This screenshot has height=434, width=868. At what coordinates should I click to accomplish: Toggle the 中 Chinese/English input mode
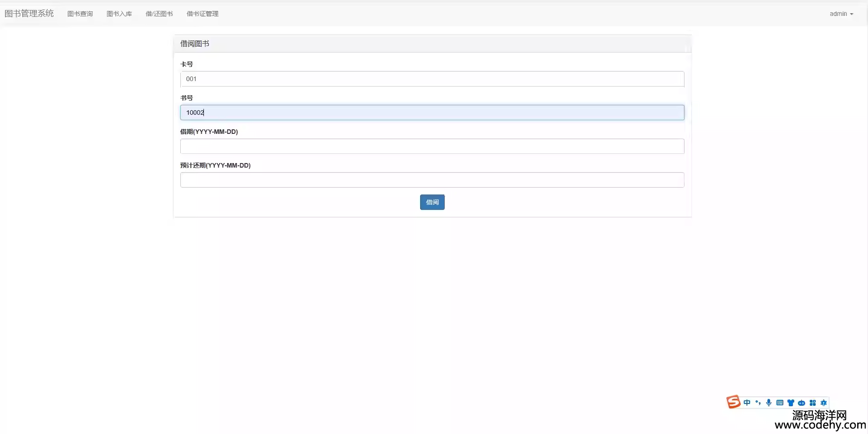(747, 403)
